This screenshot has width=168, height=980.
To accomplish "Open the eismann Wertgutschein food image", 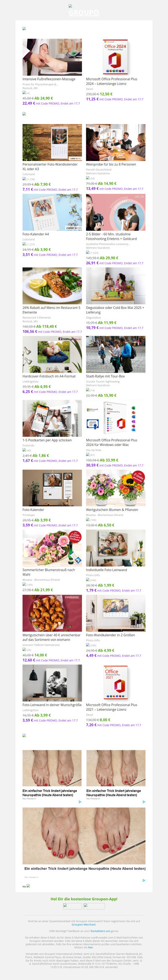I will [x=52, y=613].
